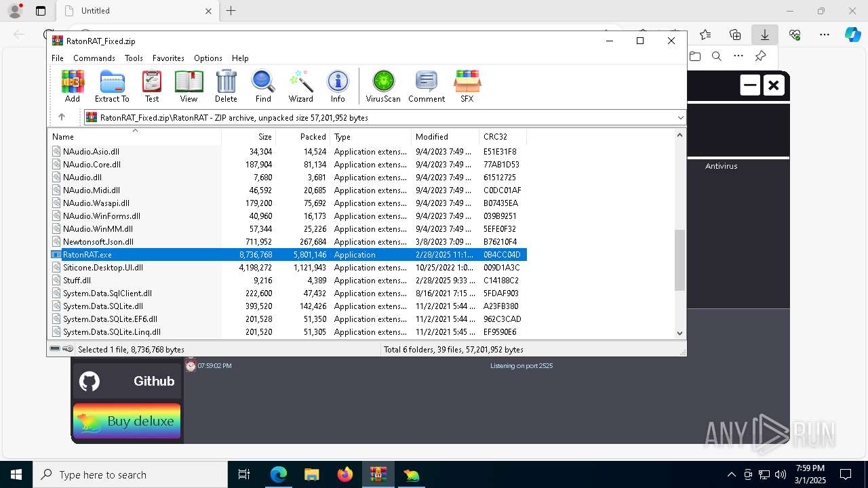The width and height of the screenshot is (868, 488).
Task: Click the Windows Start button
Action: click(16, 474)
